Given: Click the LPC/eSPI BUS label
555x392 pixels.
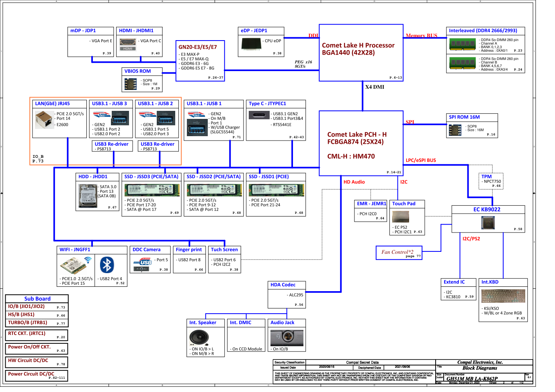Looking at the screenshot, I should pyautogui.click(x=421, y=160).
